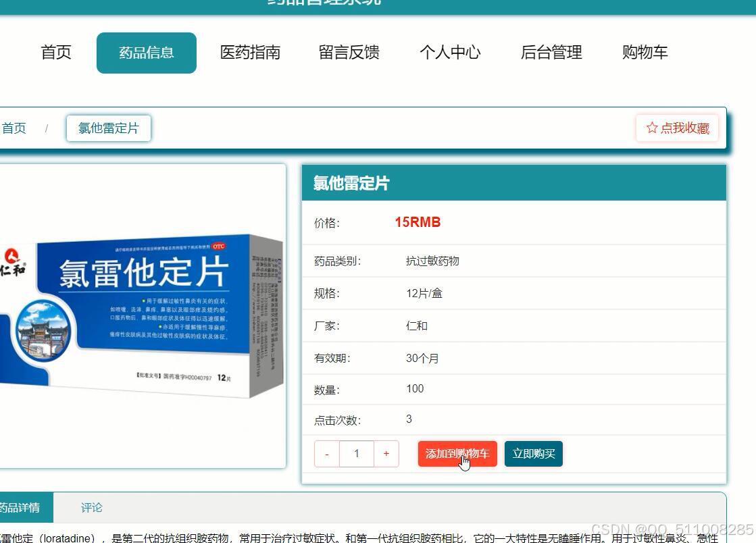Increase quantity with the plus button
The width and height of the screenshot is (756, 543).
click(386, 454)
